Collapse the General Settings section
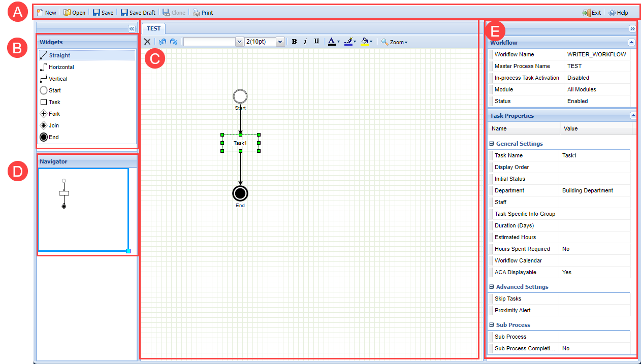 coord(492,144)
